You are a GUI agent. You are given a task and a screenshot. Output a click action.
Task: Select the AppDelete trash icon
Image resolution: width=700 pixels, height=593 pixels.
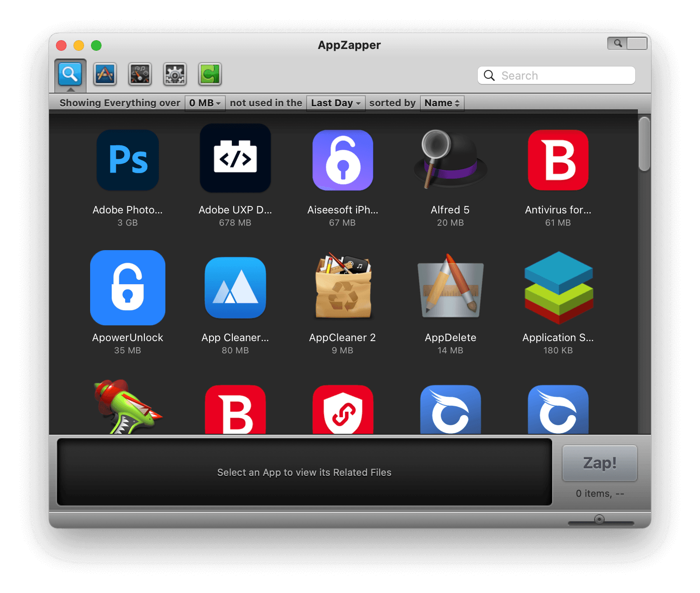pos(451,286)
